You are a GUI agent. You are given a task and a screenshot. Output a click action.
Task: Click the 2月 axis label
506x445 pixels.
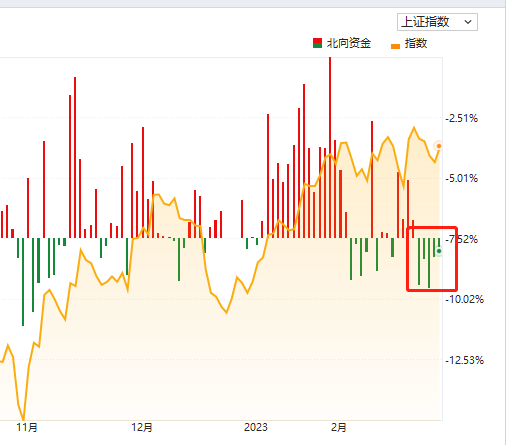[x=339, y=427]
